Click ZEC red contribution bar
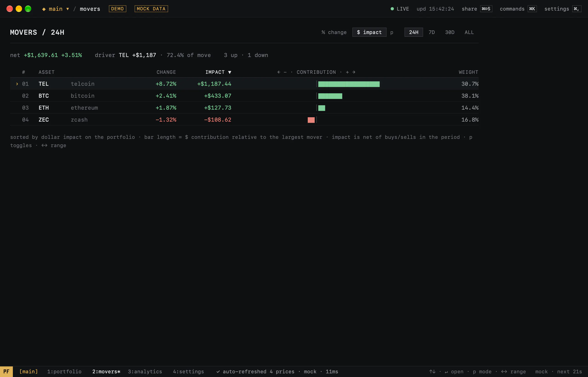588x377 pixels. [311, 120]
